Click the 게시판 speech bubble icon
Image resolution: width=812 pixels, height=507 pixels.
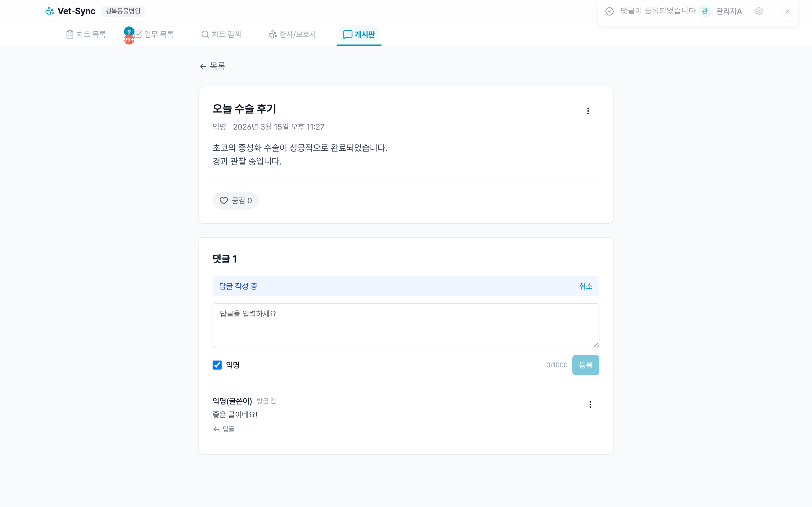tap(347, 34)
